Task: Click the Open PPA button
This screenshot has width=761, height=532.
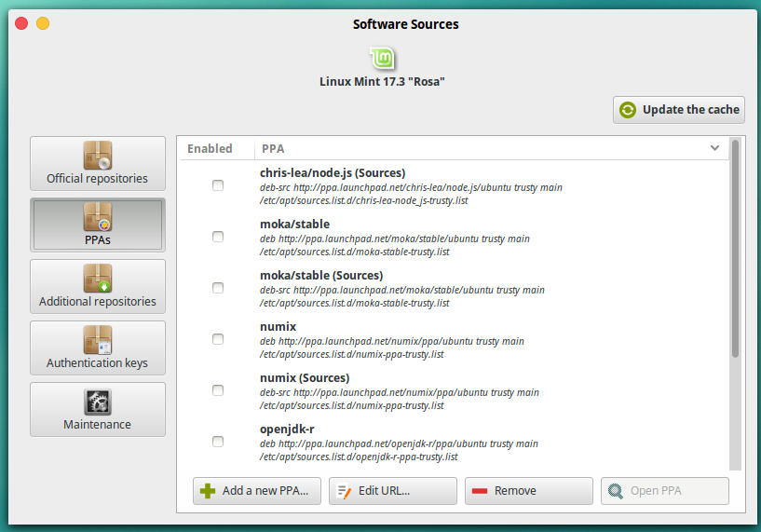Action: coord(665,491)
